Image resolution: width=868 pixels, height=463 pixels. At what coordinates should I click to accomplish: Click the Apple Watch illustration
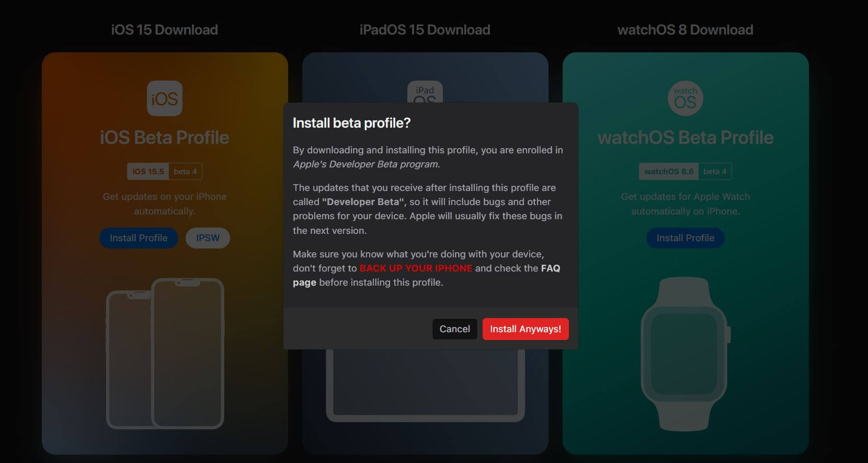point(686,354)
